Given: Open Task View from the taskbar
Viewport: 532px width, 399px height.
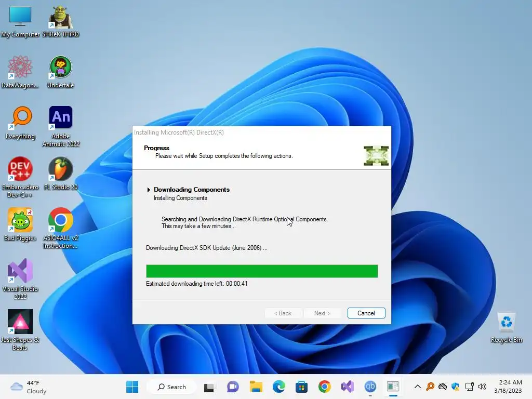Looking at the screenshot, I should [209, 387].
